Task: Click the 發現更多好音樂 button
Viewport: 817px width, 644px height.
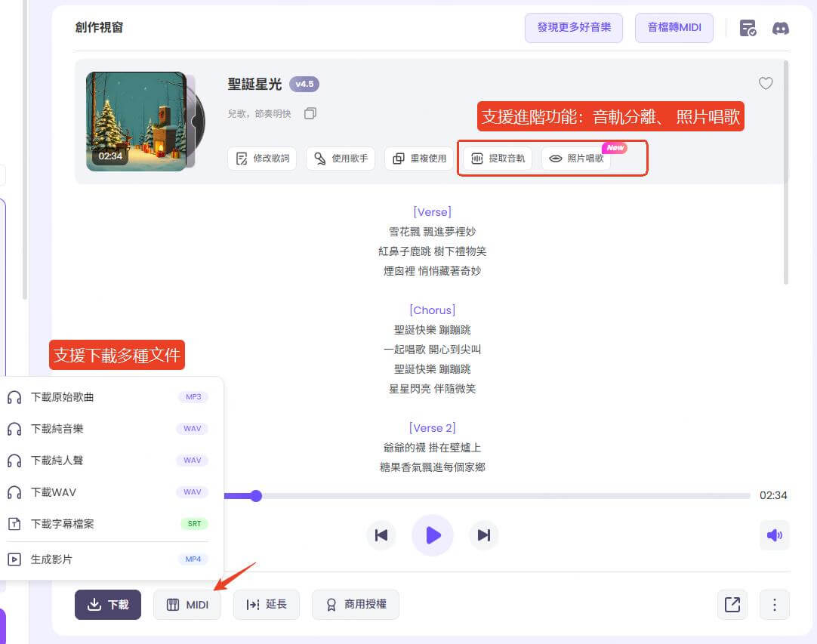Action: pos(574,28)
